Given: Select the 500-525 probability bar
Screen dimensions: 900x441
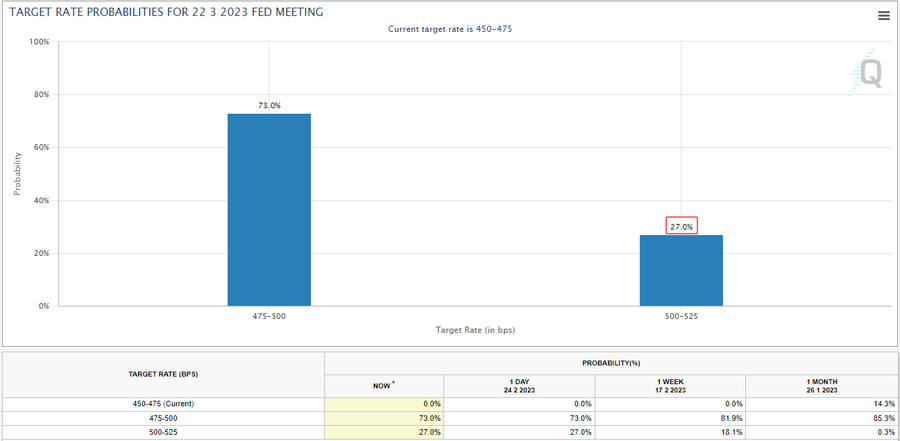Looking at the screenshot, I should (x=681, y=270).
